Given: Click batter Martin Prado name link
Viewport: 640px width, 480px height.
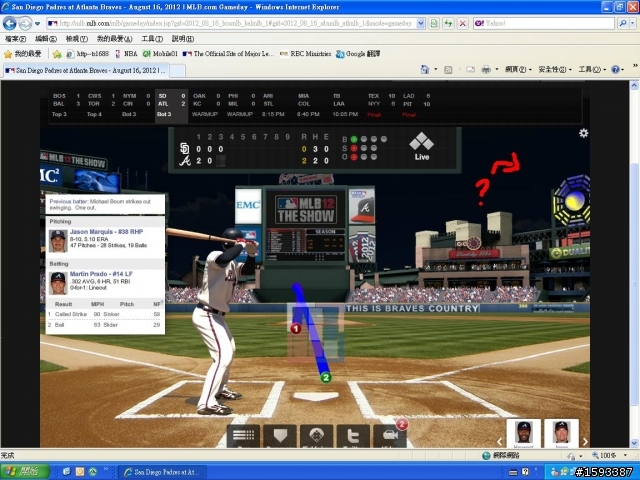Looking at the screenshot, I should click(x=101, y=274).
